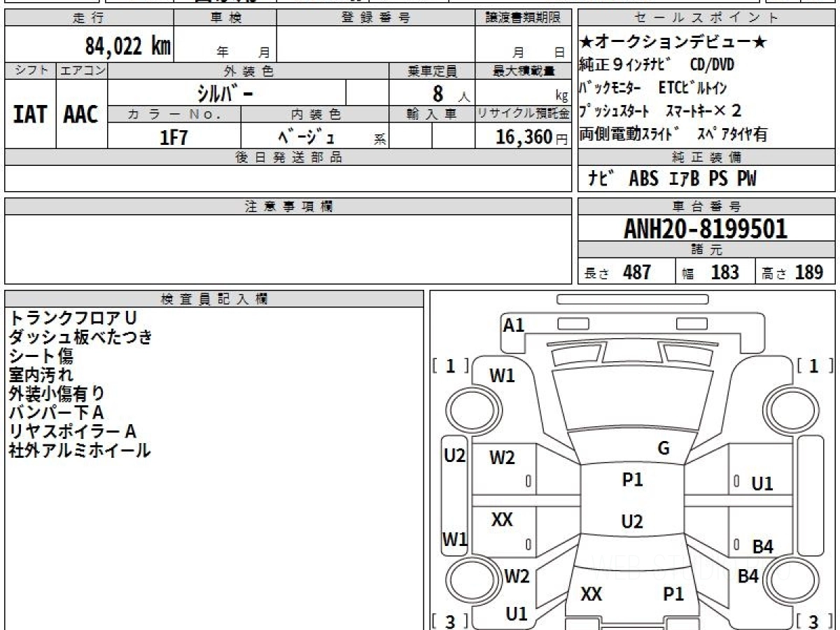Viewport: 840px width, 630px height.
Task: Select damage mark "G" on the windshield
Action: point(664,449)
